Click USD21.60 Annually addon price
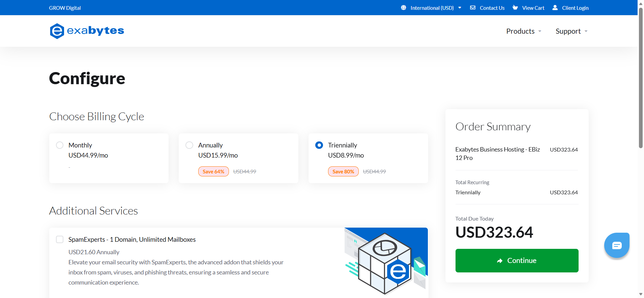Screen dimensions: 644x298 tap(94, 252)
